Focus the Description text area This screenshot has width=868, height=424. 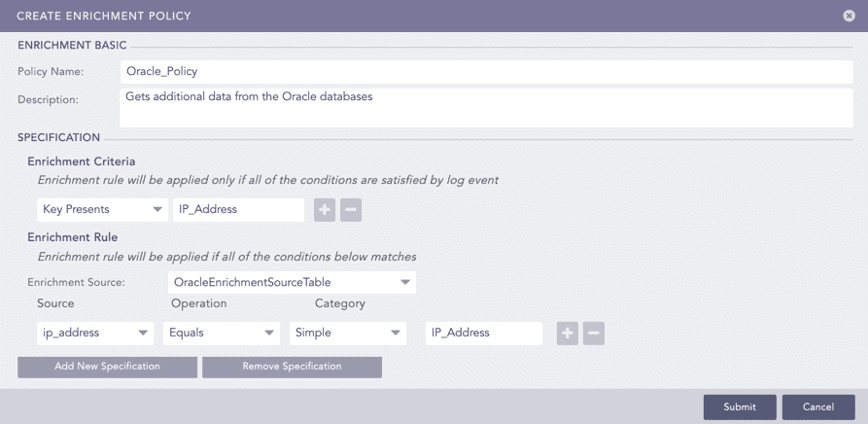tap(486, 107)
